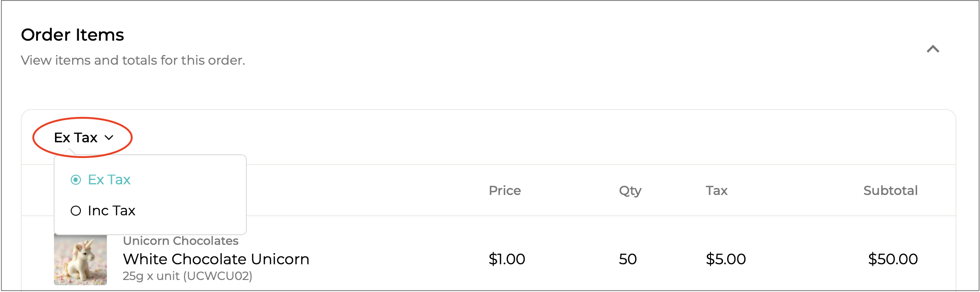Collapse the Order Items section chevron
This screenshot has height=292, width=980.
click(x=933, y=49)
